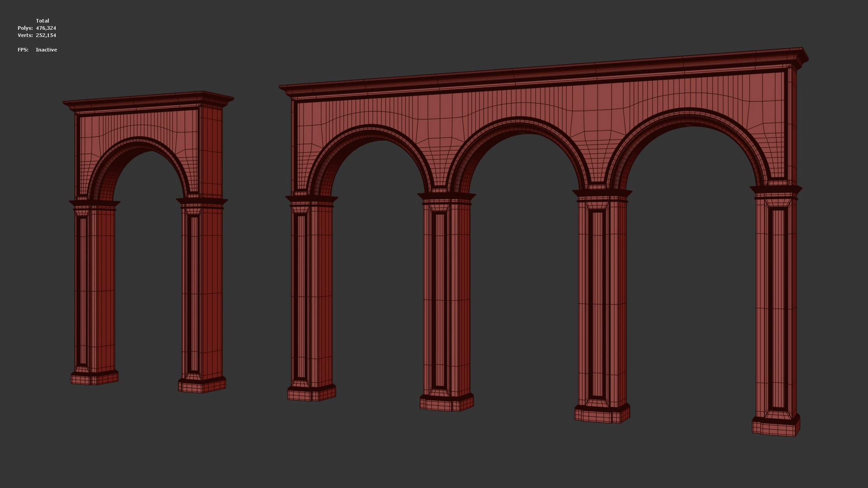Select the single-arch model's left column shaft

click(x=96, y=289)
